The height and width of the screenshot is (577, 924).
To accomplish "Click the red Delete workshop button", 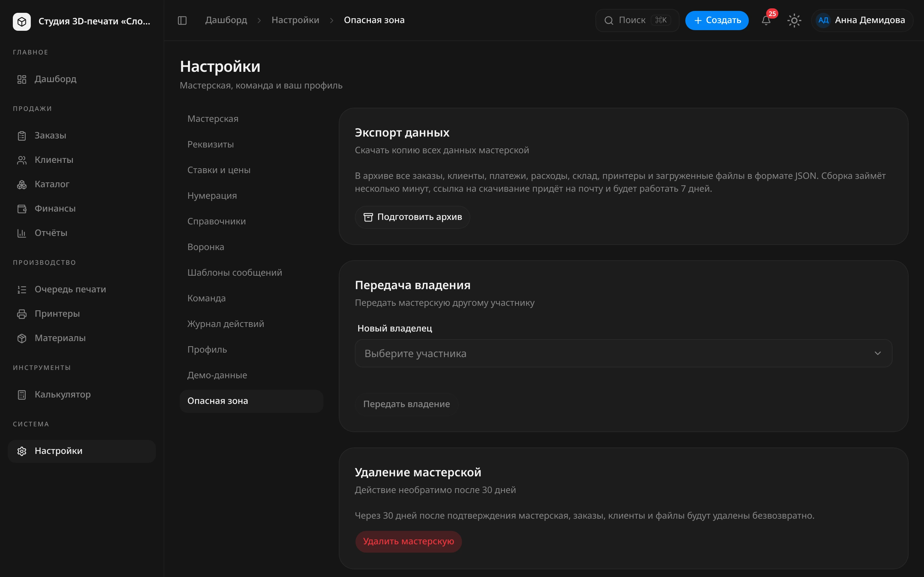I will point(408,541).
